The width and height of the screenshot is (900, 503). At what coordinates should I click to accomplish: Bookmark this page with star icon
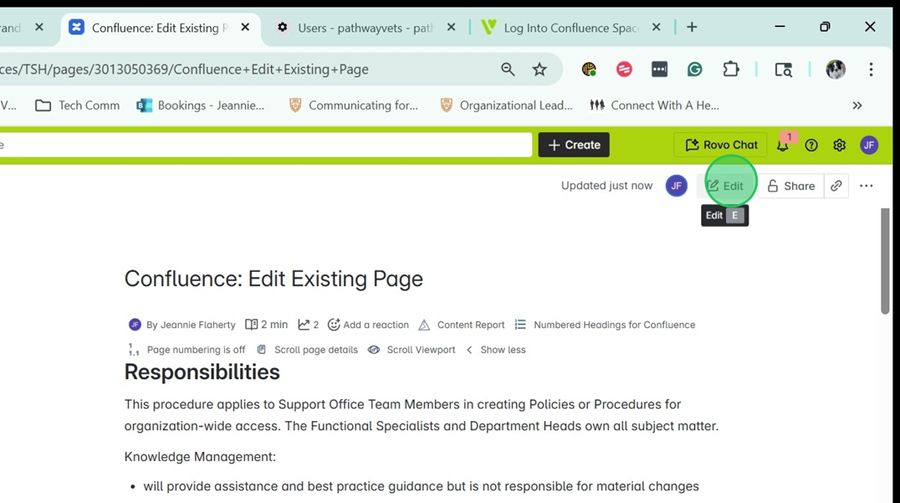point(540,69)
